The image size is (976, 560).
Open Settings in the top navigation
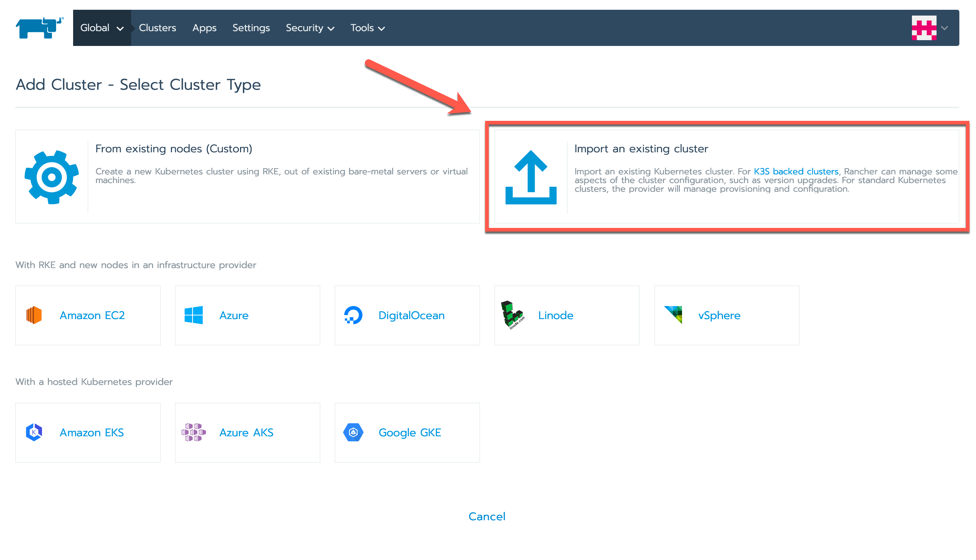251,28
